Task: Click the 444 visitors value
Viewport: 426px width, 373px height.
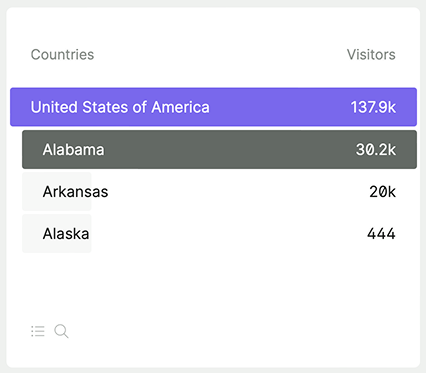Action: 381,234
